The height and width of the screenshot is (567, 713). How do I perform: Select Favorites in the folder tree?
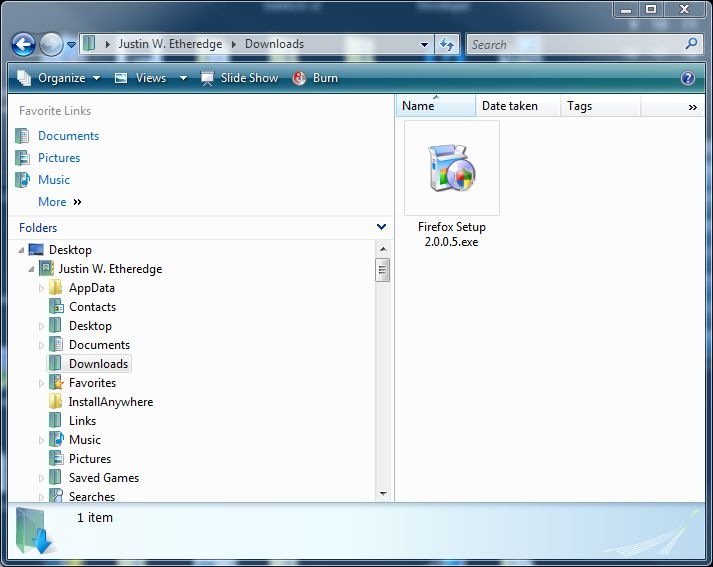tap(92, 383)
